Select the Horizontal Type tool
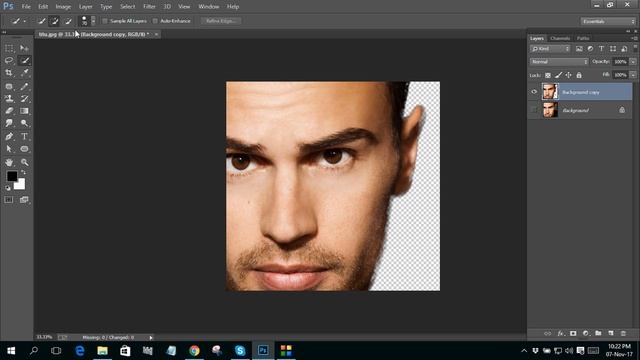Screen dimensions: 640x360 pyautogui.click(x=24, y=136)
